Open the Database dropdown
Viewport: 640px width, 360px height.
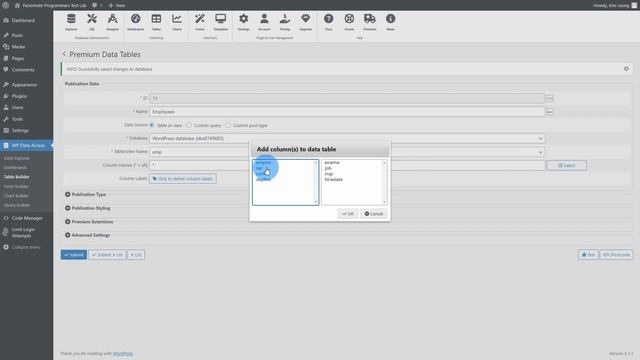347,138
